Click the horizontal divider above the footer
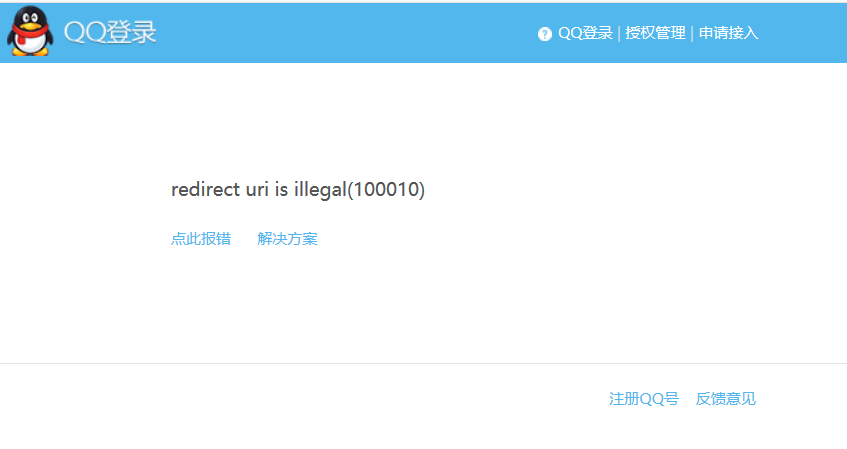Screen dimensions: 847x449 [423, 363]
